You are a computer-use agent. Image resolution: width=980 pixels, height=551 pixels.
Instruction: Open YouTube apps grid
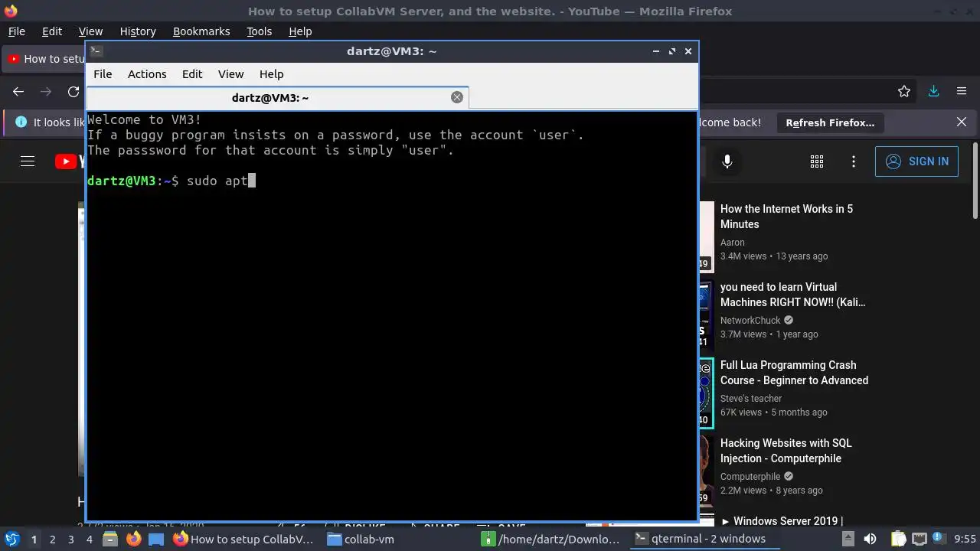(817, 161)
